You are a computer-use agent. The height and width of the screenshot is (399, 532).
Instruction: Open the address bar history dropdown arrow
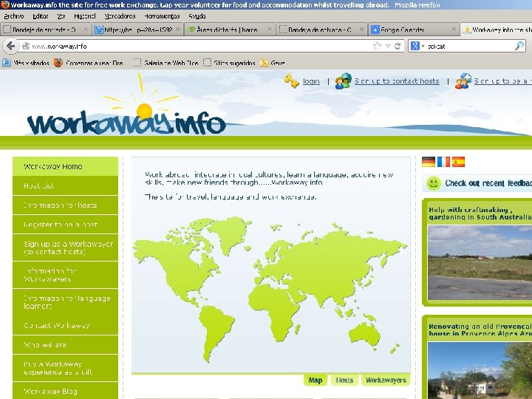coord(388,46)
